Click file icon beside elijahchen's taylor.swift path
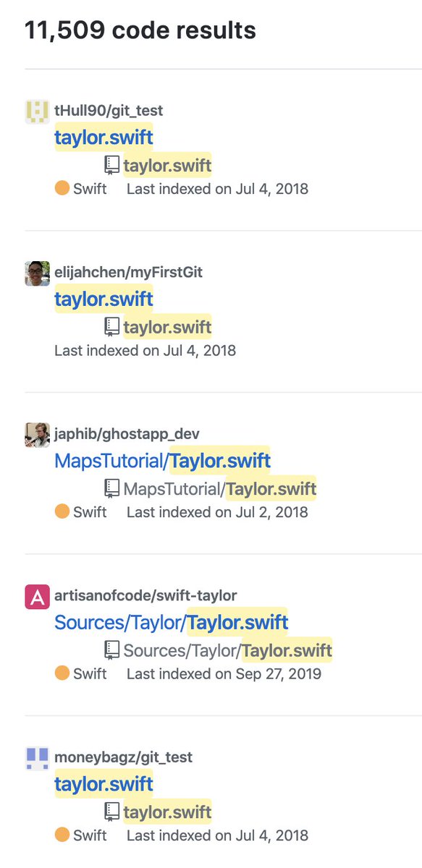Screen dimensions: 422x868 tap(111, 328)
